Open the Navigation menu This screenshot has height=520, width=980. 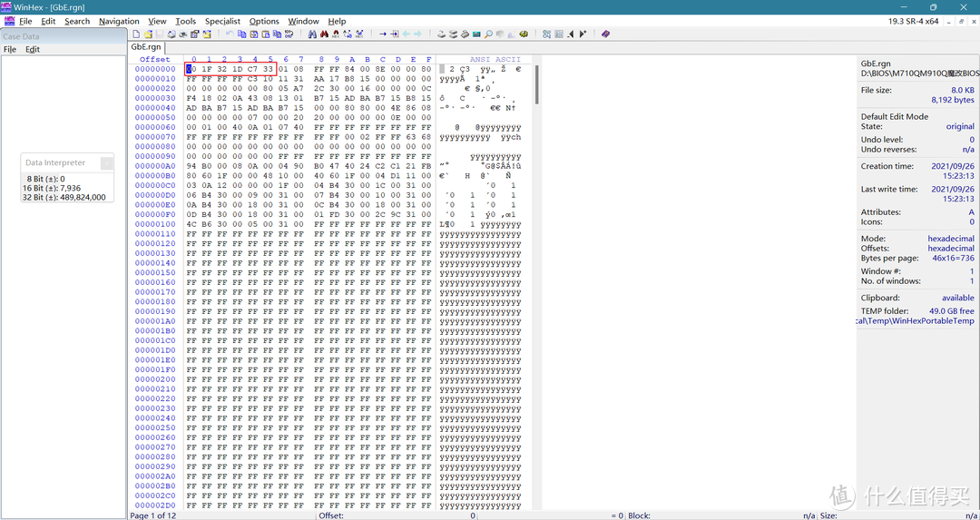point(119,21)
